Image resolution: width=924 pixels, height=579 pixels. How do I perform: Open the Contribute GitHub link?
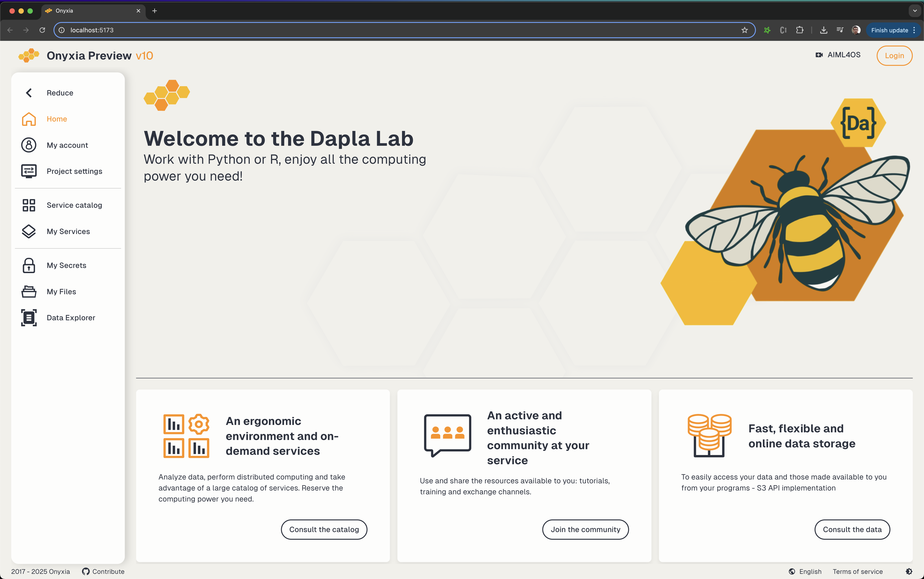103,571
